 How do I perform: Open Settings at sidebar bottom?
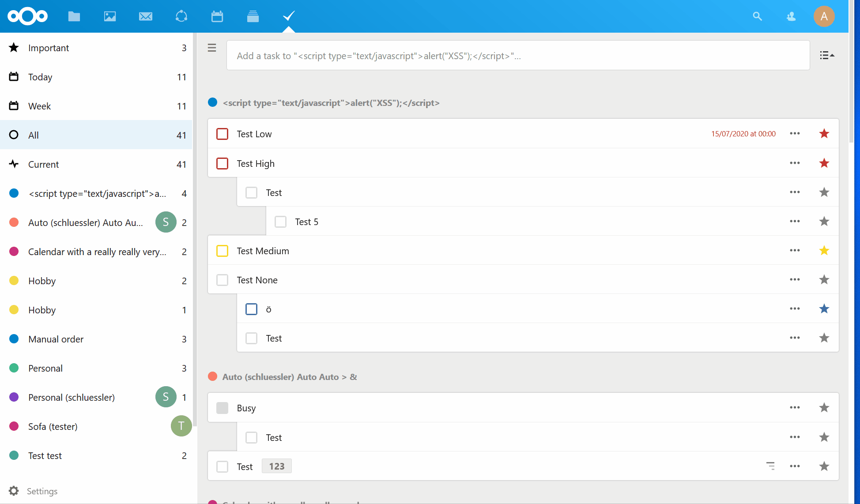41,491
